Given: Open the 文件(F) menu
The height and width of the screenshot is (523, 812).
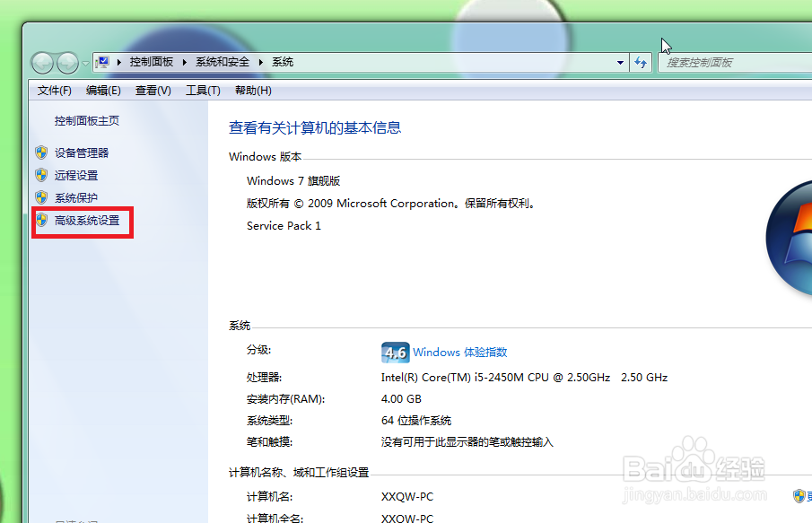Looking at the screenshot, I should 55,91.
